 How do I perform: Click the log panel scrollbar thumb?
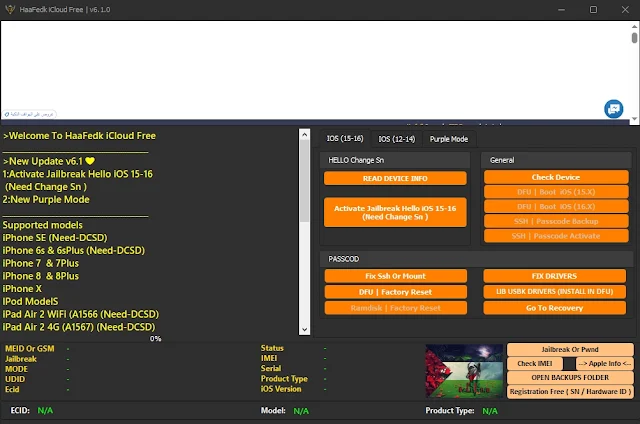click(304, 181)
